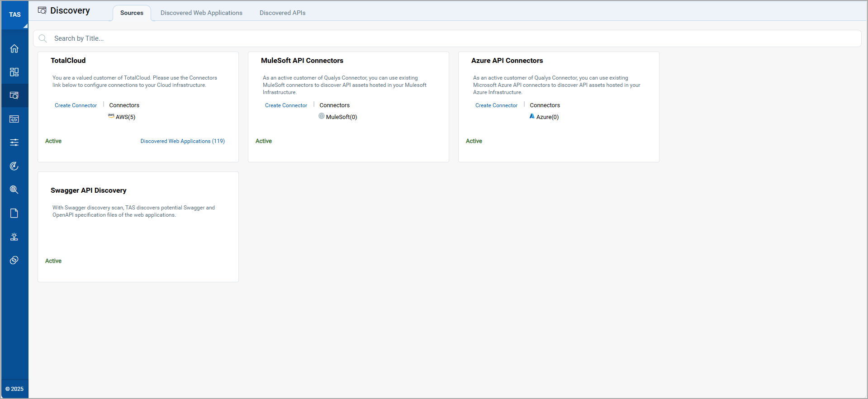Image resolution: width=868 pixels, height=399 pixels.
Task: Open the bug sidebar icon
Action: [x=14, y=237]
